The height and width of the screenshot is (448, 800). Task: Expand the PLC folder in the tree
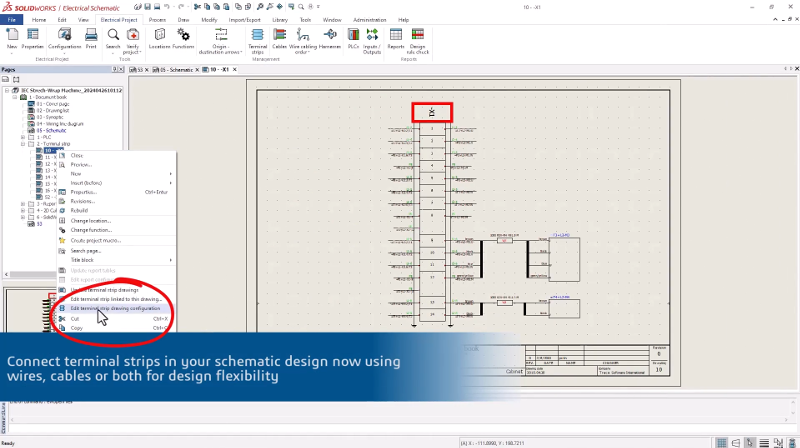pyautogui.click(x=23, y=137)
